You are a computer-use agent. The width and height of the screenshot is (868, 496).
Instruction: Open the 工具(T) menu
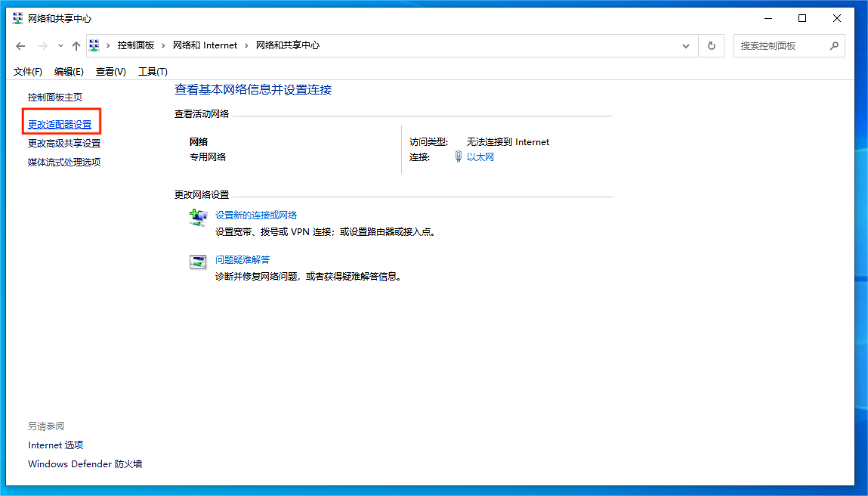[153, 71]
